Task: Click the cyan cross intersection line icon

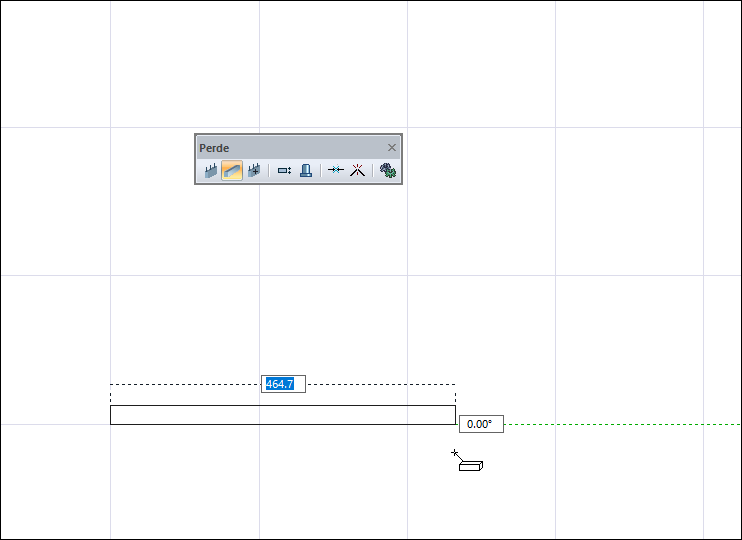Action: point(336,170)
